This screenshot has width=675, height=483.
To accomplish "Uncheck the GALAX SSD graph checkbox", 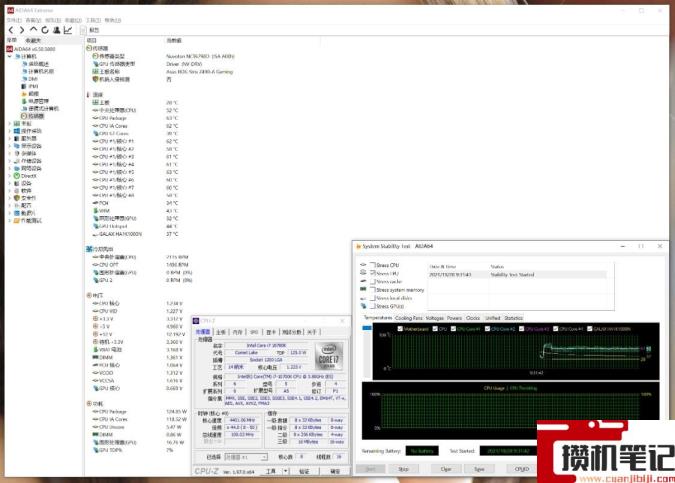I will (590, 329).
